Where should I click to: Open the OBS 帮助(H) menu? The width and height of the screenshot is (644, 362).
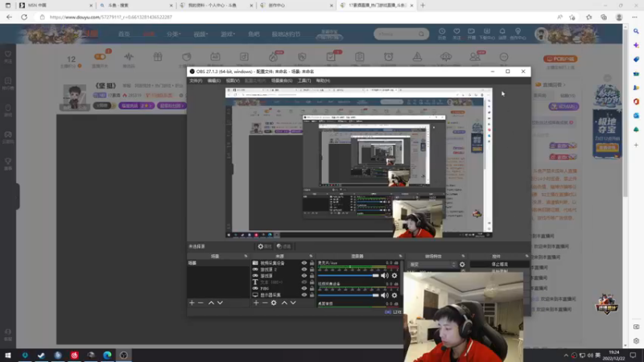pyautogui.click(x=323, y=81)
